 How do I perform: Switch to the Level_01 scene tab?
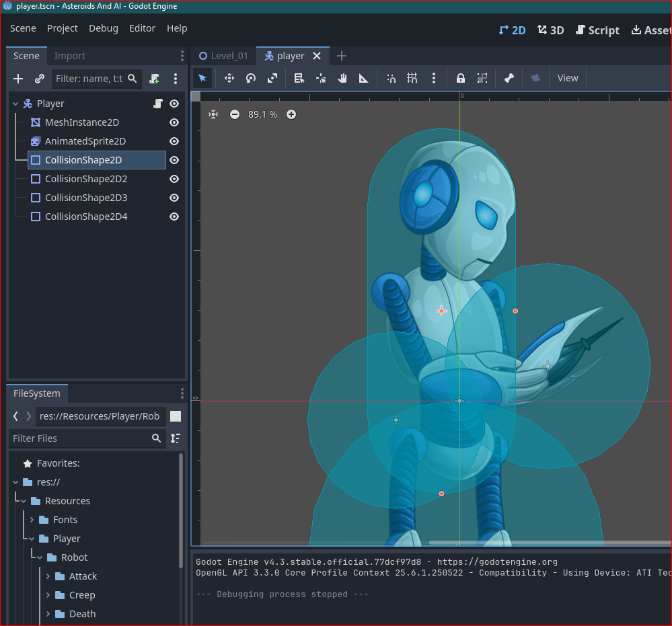click(x=223, y=56)
